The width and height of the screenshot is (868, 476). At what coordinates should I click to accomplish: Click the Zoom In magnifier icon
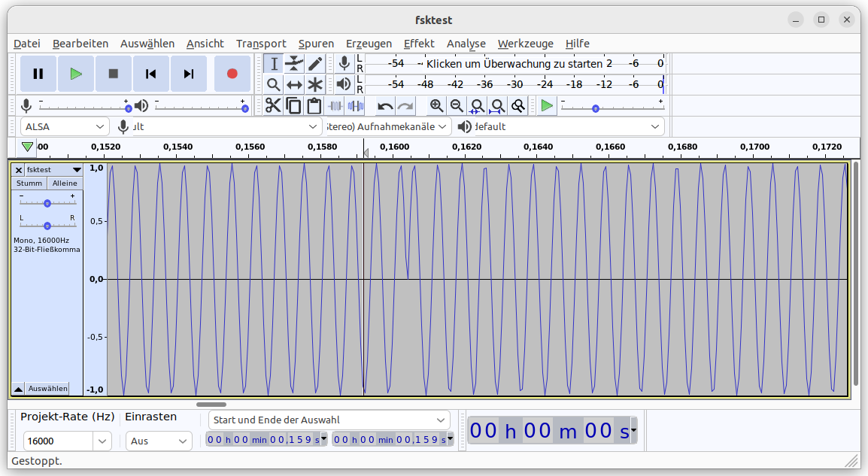pos(436,106)
